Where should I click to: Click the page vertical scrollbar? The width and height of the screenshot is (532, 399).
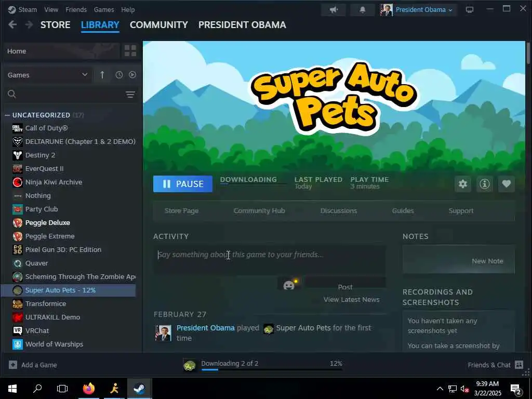click(x=528, y=52)
